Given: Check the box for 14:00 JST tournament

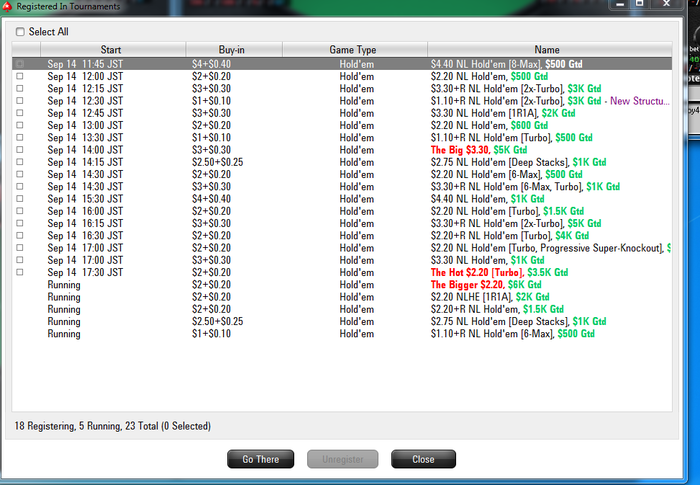Looking at the screenshot, I should [x=20, y=150].
